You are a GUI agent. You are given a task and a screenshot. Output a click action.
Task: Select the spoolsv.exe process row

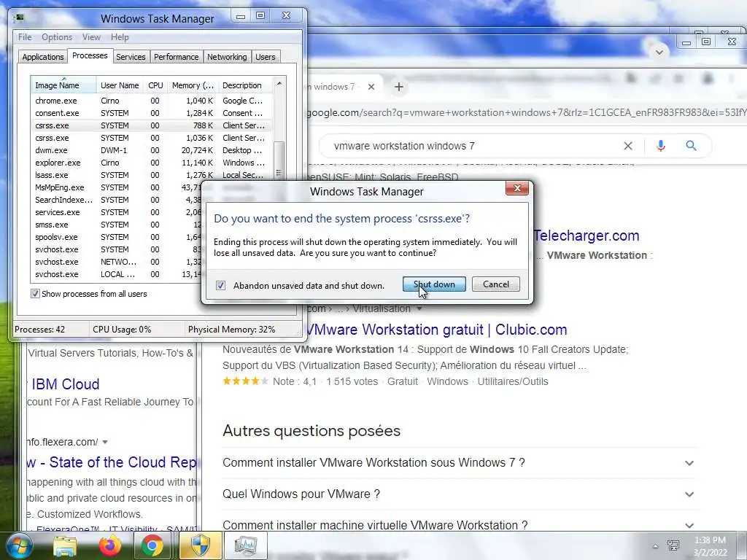click(116, 237)
